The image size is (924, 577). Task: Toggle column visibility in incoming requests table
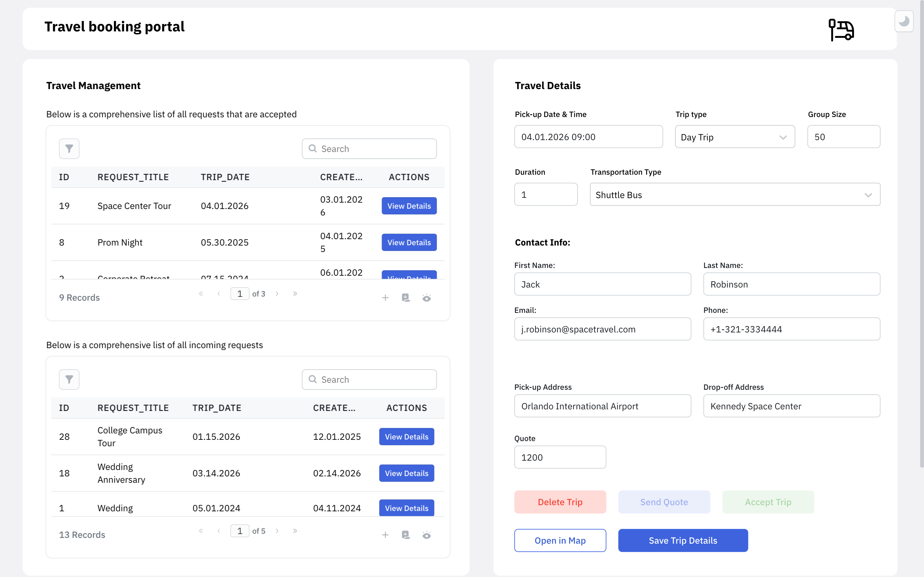(x=426, y=535)
